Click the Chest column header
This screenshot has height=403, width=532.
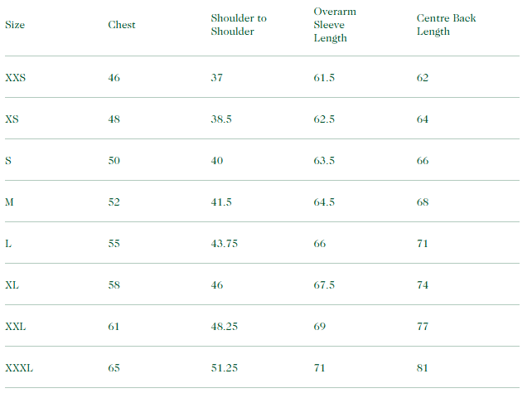click(122, 25)
